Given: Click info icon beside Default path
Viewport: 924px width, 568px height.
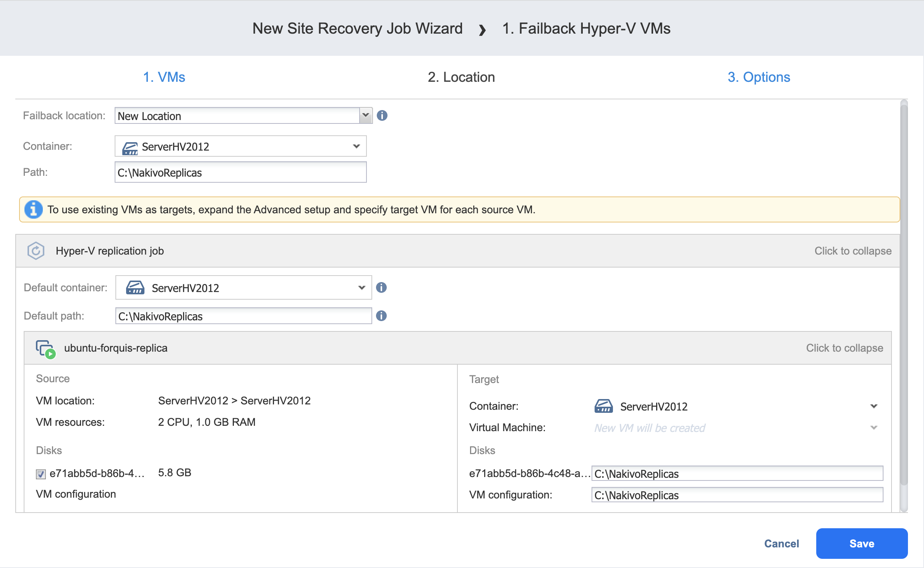Looking at the screenshot, I should pos(381,316).
